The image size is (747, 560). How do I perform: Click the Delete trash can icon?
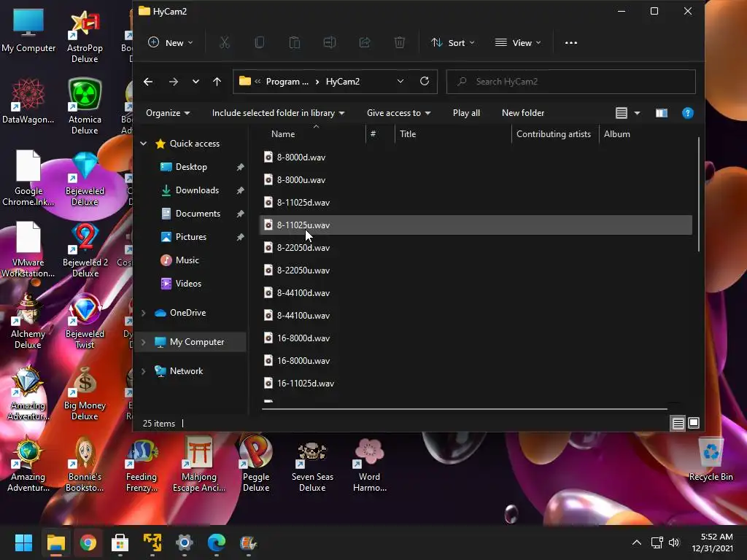pos(400,43)
